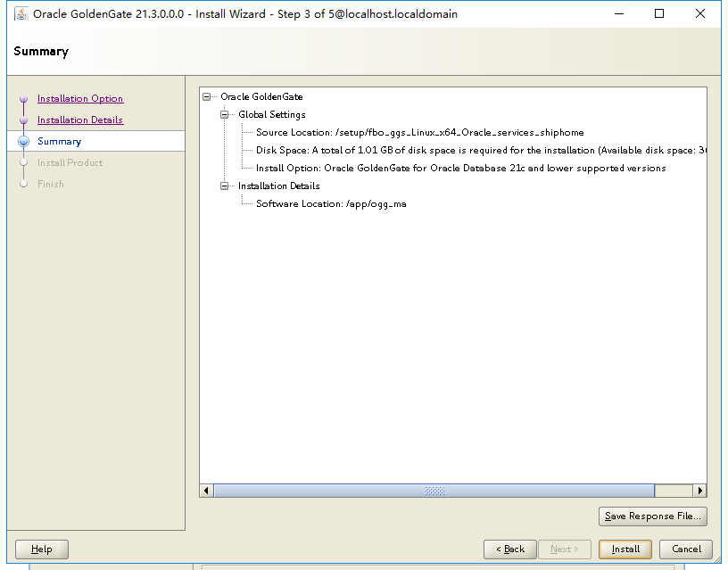
Task: Select the Disk Space tree row
Action: coord(481,151)
